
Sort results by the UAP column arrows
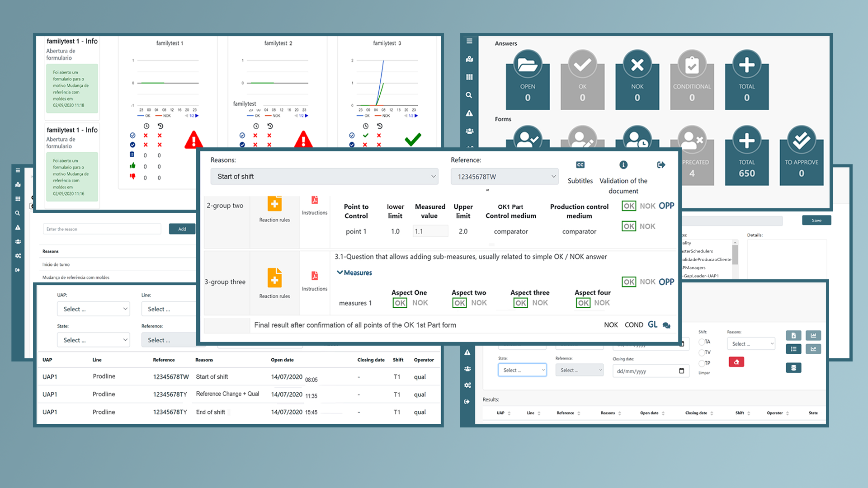coord(509,413)
